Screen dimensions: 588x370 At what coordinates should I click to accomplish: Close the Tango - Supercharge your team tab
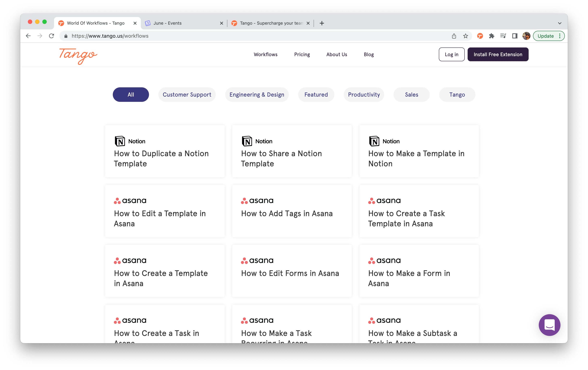(308, 23)
